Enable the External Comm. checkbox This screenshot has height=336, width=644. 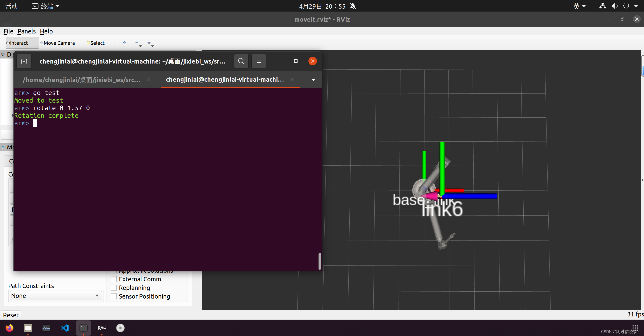tap(114, 279)
